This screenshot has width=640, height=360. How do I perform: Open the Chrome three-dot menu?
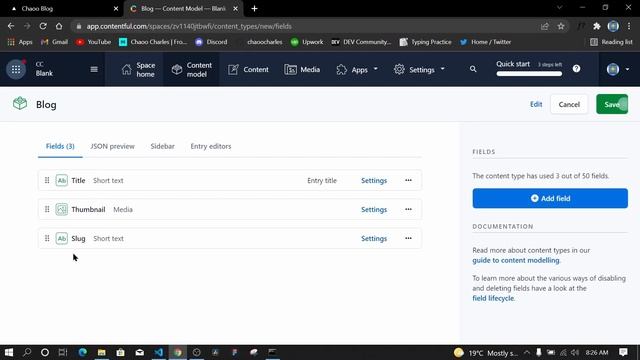tap(629, 26)
